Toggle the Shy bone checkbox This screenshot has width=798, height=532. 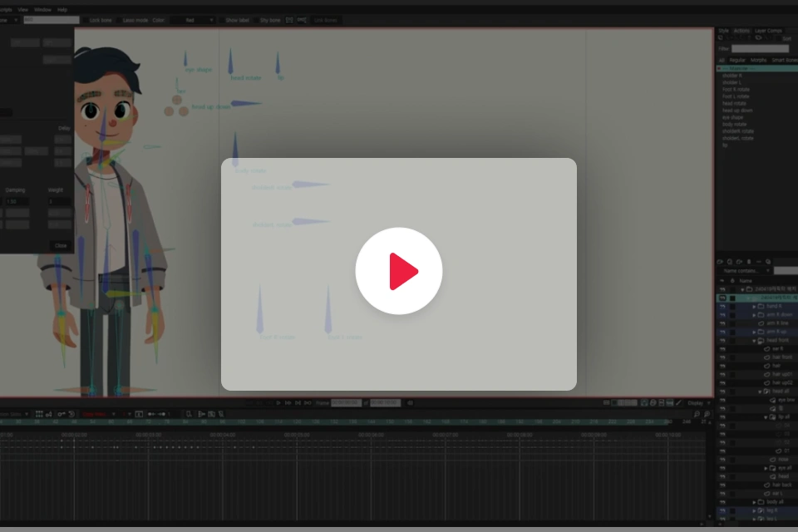(x=256, y=20)
